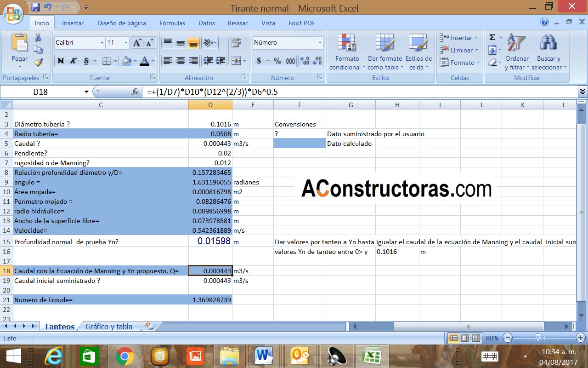Click the Cut scissors icon
The width and height of the screenshot is (588, 368).
coord(38,38)
